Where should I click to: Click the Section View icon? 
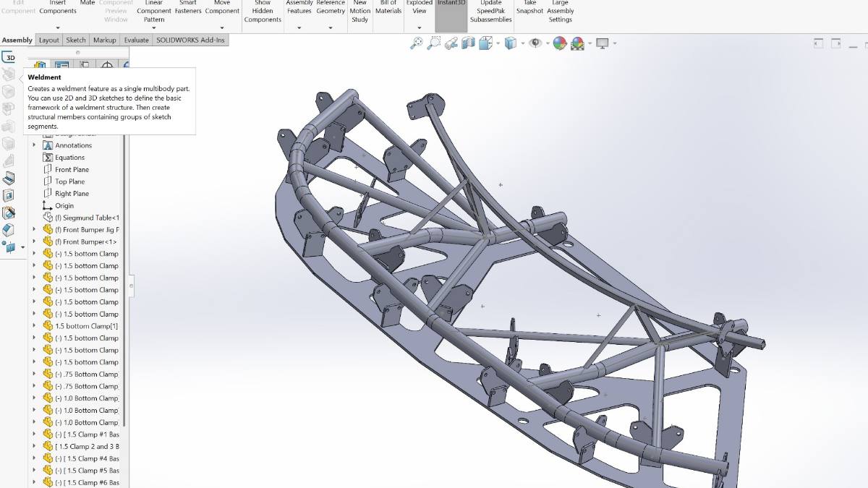point(468,43)
